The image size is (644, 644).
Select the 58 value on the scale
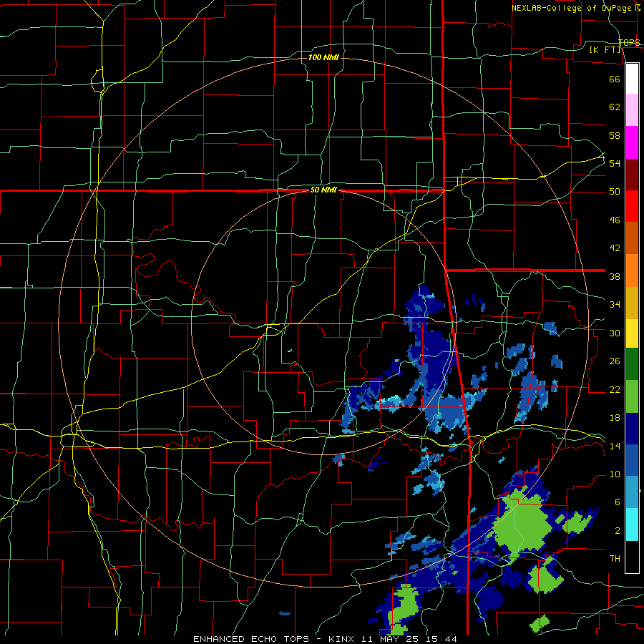tap(615, 135)
